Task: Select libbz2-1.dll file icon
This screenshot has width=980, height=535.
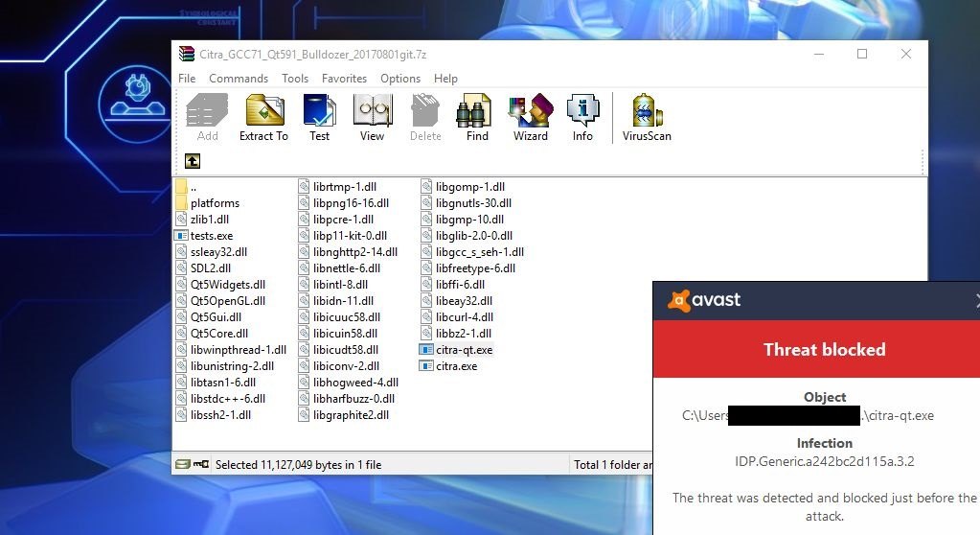Action: coord(426,333)
